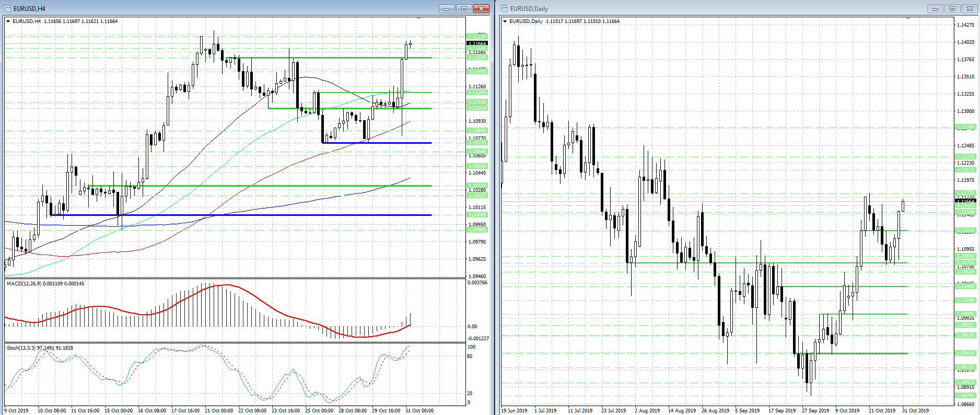Expand the triangle beside EURUSD,H4 chart label
The height and width of the screenshot is (415, 980).
click(8, 21)
